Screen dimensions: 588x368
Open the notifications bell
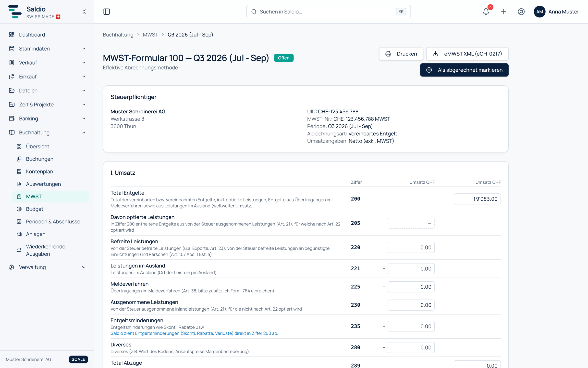tap(486, 12)
